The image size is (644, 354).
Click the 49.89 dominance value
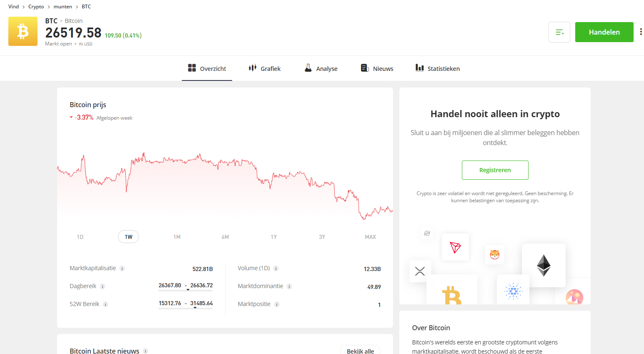tap(374, 287)
